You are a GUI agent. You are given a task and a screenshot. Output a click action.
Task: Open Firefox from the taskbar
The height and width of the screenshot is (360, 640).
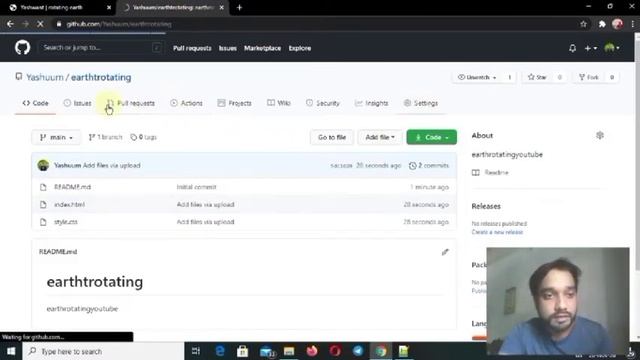point(312,351)
